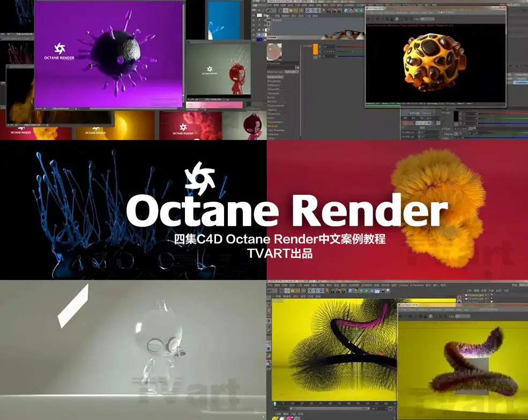Adjust the green G slider beside orange swatch

point(351,51)
